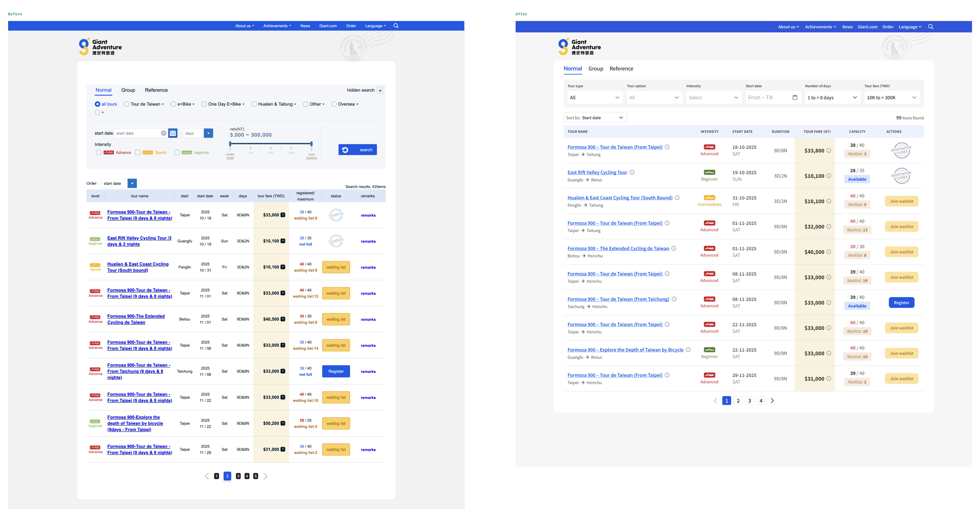Open the "Sort by: Start date" dropdown
The image size is (980, 519).
coord(595,117)
